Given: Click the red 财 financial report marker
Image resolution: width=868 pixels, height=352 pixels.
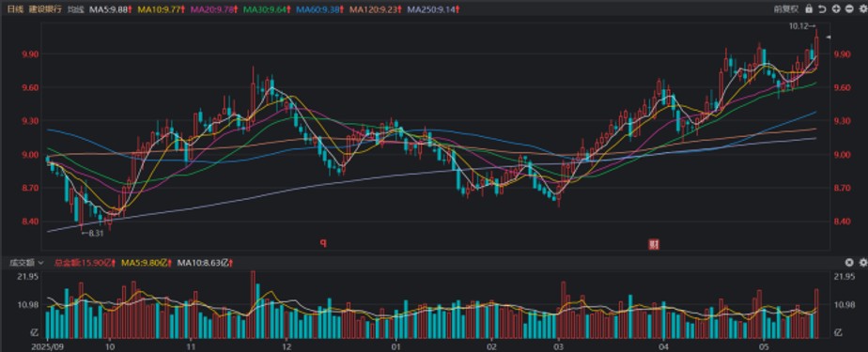Looking at the screenshot, I should pos(654,243).
